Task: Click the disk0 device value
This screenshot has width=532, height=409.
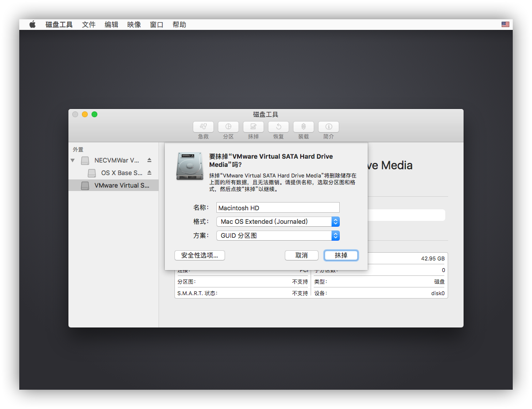Action: pos(438,293)
